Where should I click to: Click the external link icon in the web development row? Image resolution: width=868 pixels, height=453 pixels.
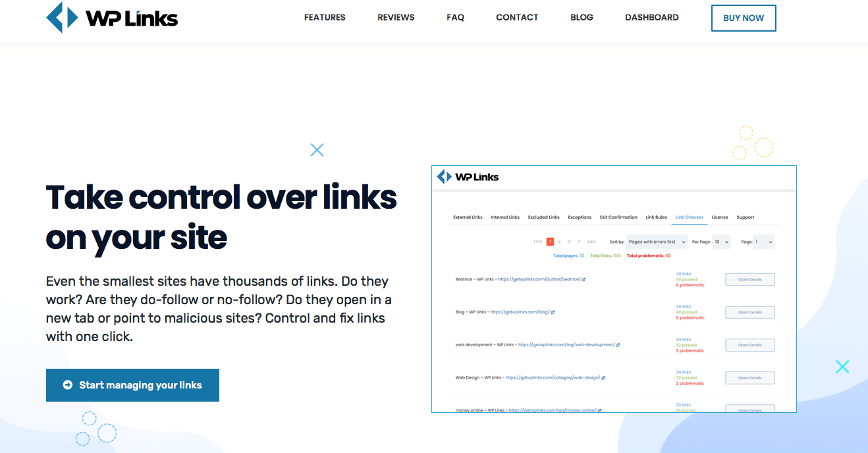coord(618,345)
